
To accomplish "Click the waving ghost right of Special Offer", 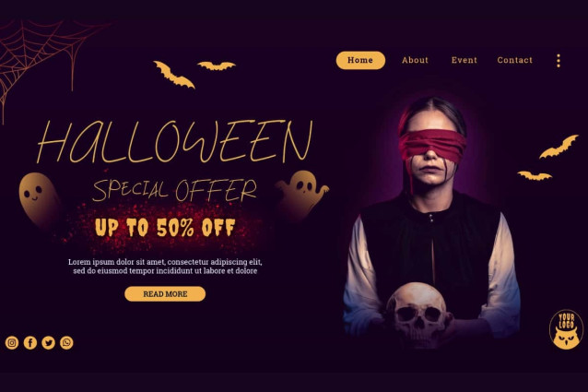I will (x=302, y=195).
